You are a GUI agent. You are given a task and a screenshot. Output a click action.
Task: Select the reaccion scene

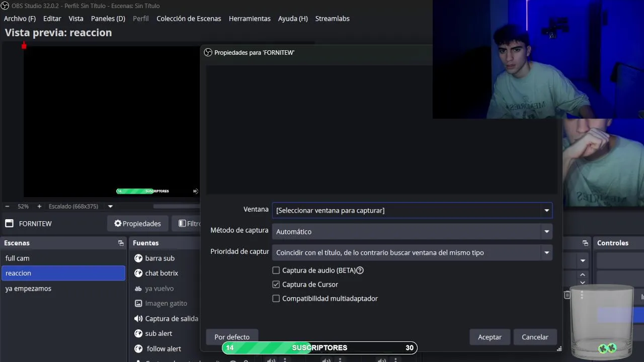tap(63, 273)
